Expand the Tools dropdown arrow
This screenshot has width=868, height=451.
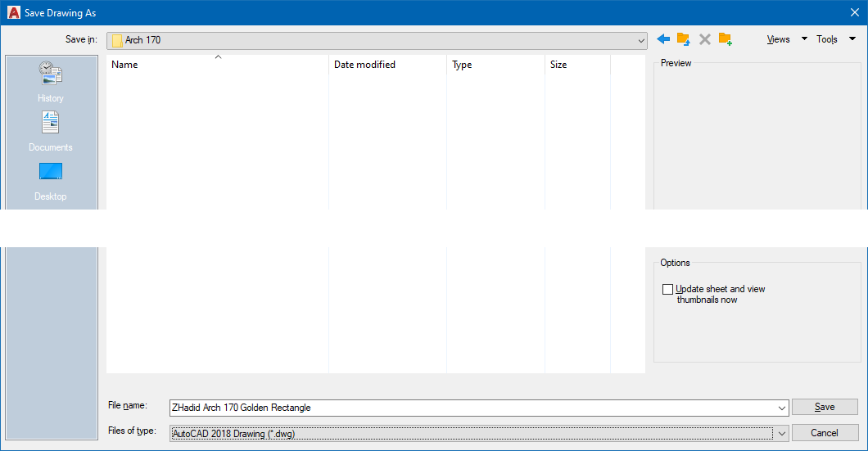852,38
